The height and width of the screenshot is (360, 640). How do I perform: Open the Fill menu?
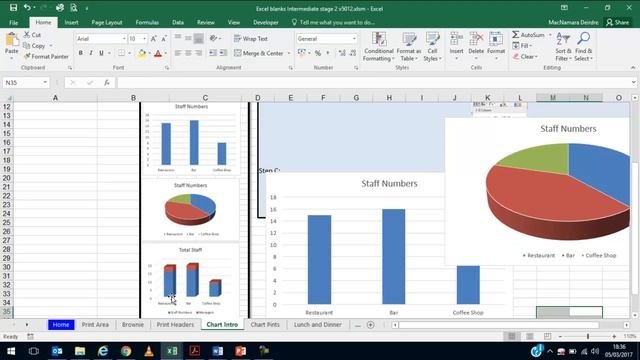522,46
